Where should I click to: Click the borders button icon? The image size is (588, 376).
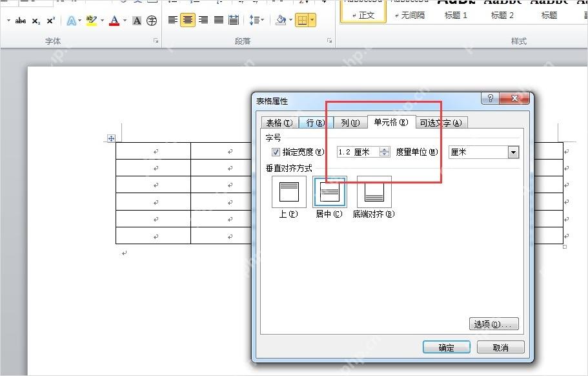coord(302,20)
